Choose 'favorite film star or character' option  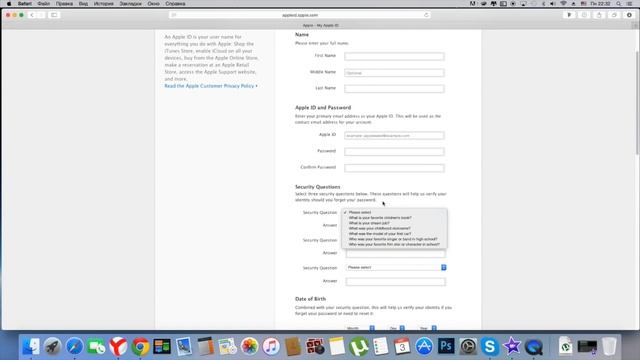pos(394,244)
